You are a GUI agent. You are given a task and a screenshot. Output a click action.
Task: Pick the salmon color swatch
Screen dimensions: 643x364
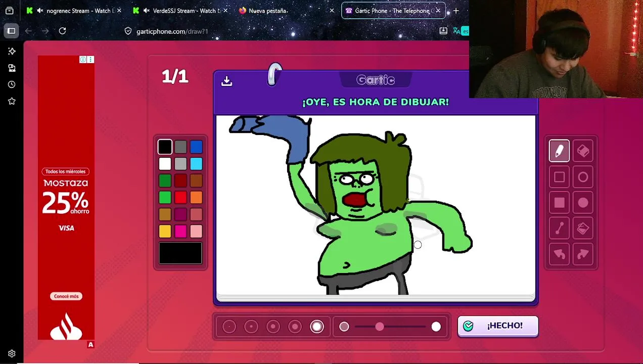point(196,214)
